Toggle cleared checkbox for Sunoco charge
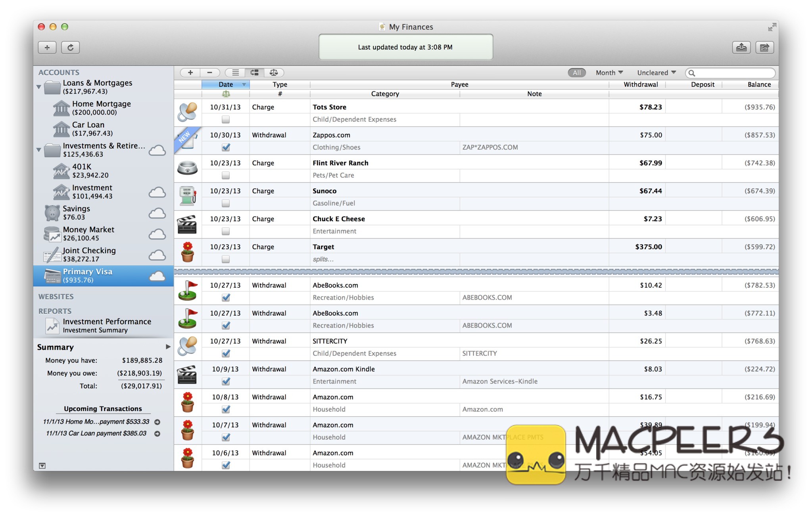The height and width of the screenshot is (517, 812). tap(226, 203)
